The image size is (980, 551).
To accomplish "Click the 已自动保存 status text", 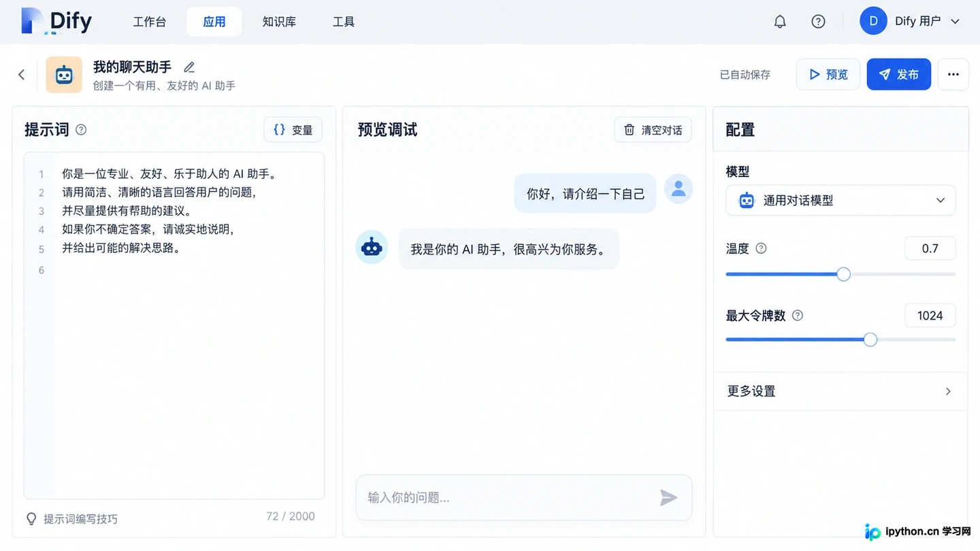I will point(745,75).
